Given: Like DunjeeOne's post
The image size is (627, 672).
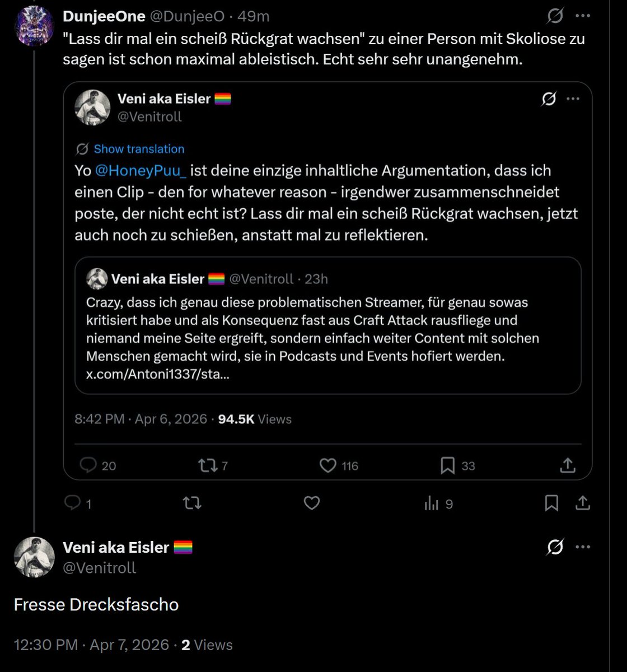Looking at the screenshot, I should (x=311, y=503).
